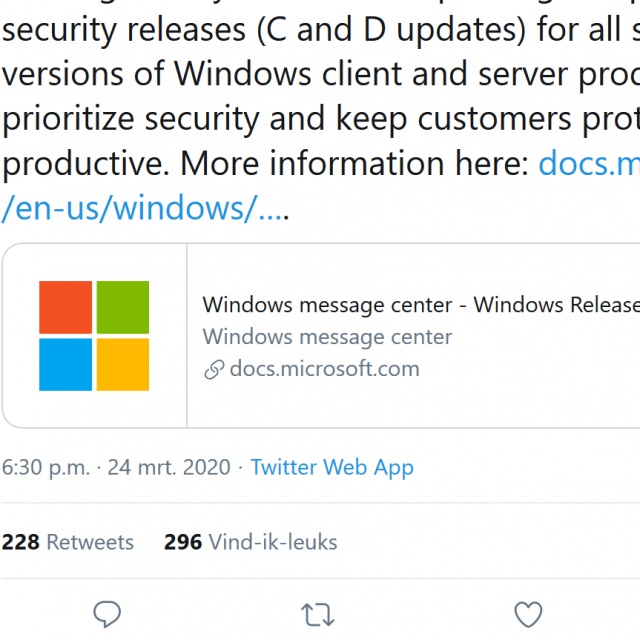Viewport: 640px width, 640px height.
Task: Click the chain link icon beside docs.microsoft.com
Action: coord(214,369)
